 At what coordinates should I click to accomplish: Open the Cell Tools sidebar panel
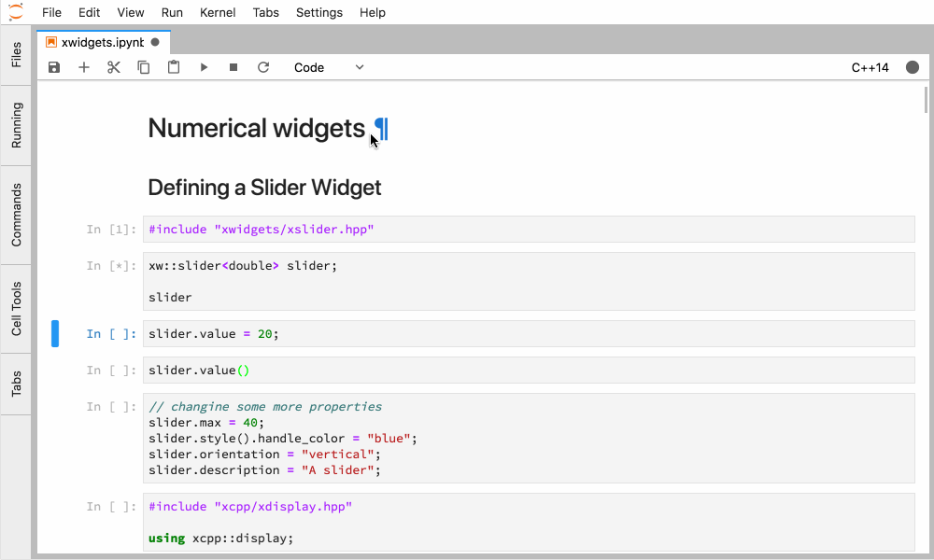pyautogui.click(x=16, y=309)
